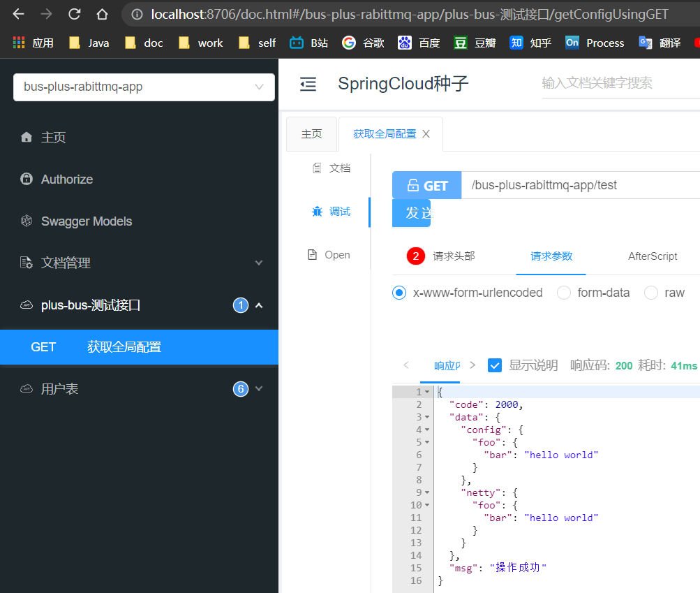The image size is (700, 593).
Task: Reload the page with refresh icon
Action: [x=74, y=14]
